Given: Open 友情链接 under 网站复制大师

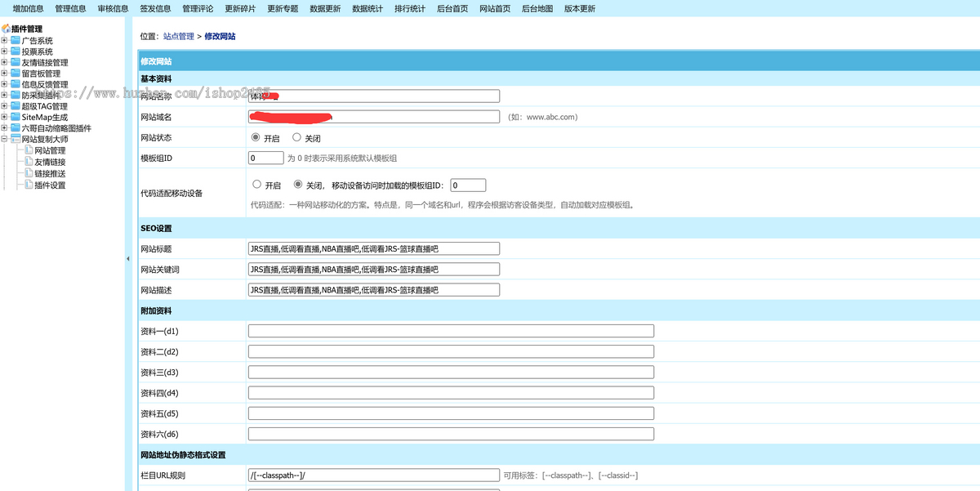Looking at the screenshot, I should click(50, 162).
